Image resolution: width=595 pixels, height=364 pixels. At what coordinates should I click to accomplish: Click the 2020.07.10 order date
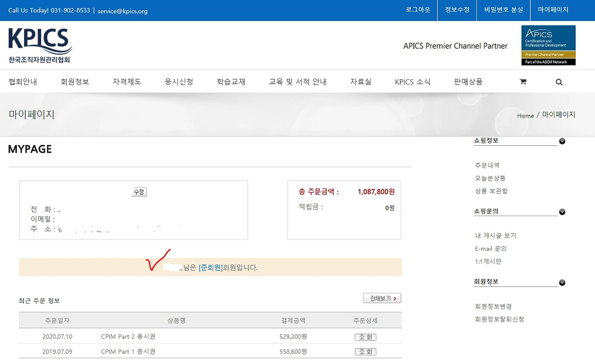pyautogui.click(x=57, y=337)
